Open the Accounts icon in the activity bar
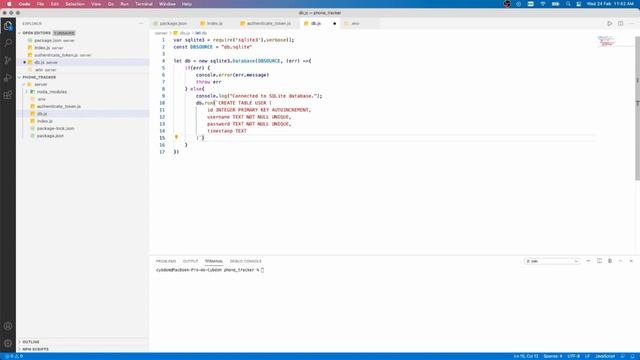The width and height of the screenshot is (640, 360). tap(8, 326)
